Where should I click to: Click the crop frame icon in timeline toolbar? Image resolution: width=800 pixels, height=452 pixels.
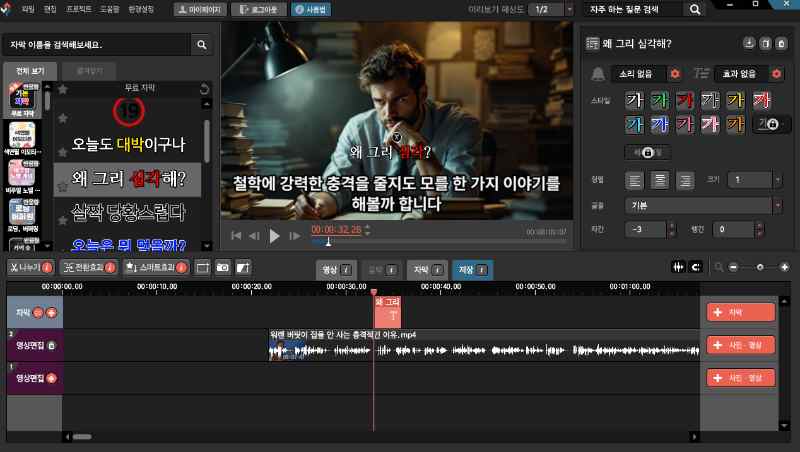click(x=203, y=267)
